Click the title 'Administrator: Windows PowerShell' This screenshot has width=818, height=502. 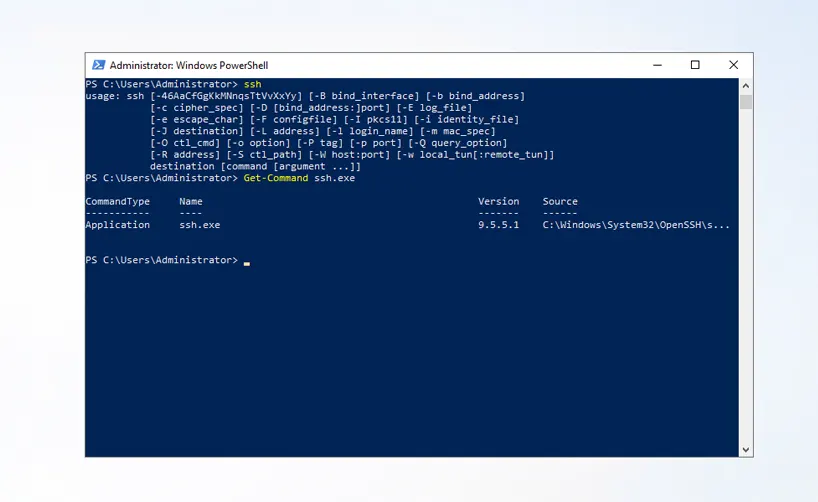click(x=189, y=65)
